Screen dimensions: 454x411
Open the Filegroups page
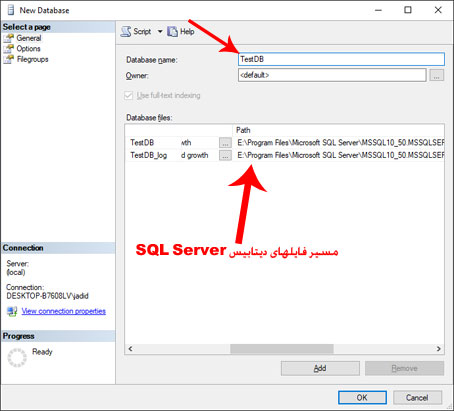[x=32, y=59]
